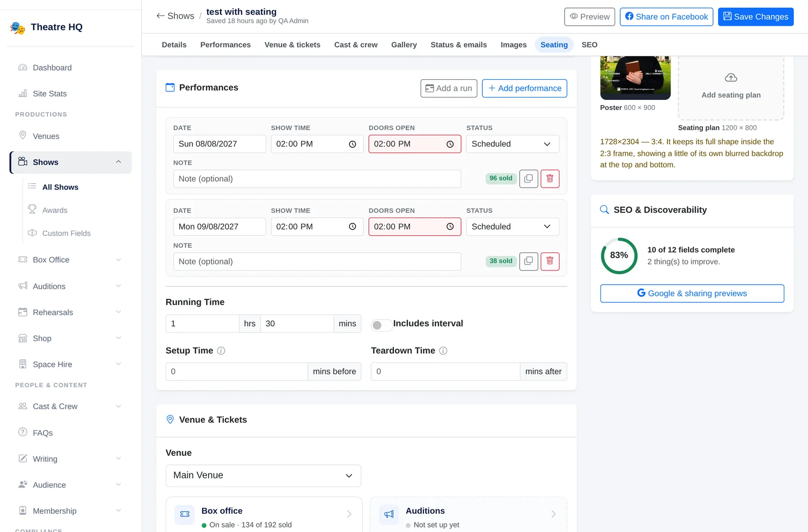This screenshot has width=808, height=532.
Task: Open the clock picker for Monday doors open
Action: click(x=450, y=227)
